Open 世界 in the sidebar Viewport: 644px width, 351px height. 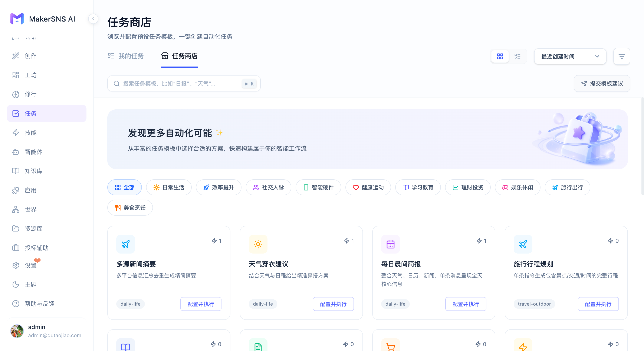click(46, 210)
